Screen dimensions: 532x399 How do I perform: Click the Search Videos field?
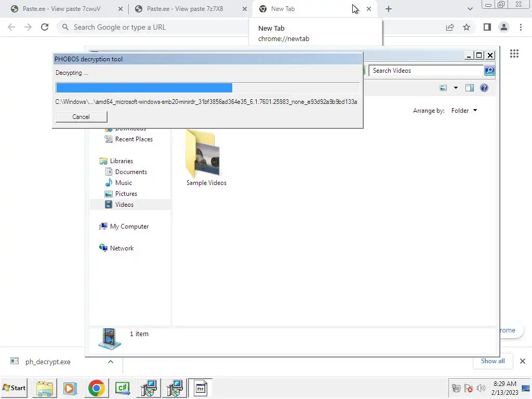point(426,71)
